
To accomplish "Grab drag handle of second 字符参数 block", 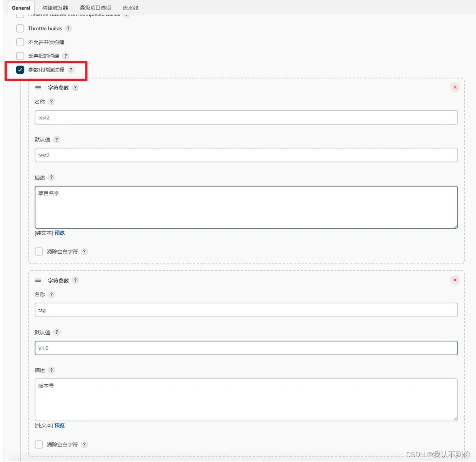I will click(38, 280).
